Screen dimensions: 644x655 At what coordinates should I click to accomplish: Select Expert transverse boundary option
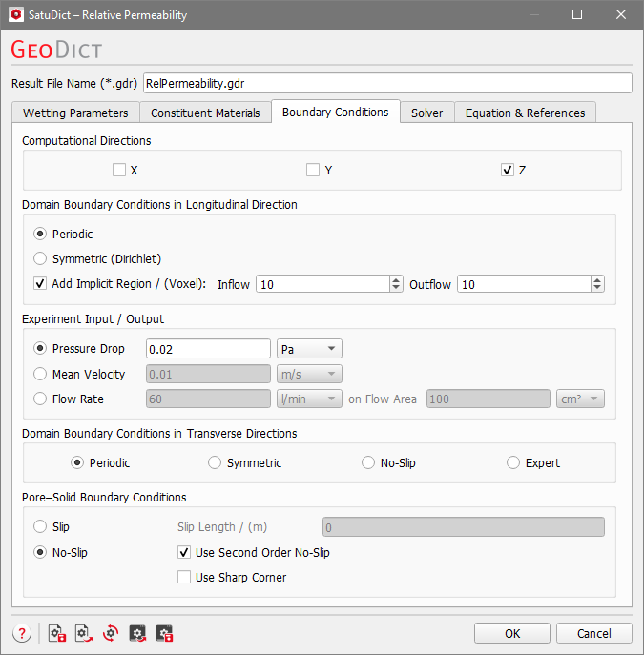(x=513, y=462)
